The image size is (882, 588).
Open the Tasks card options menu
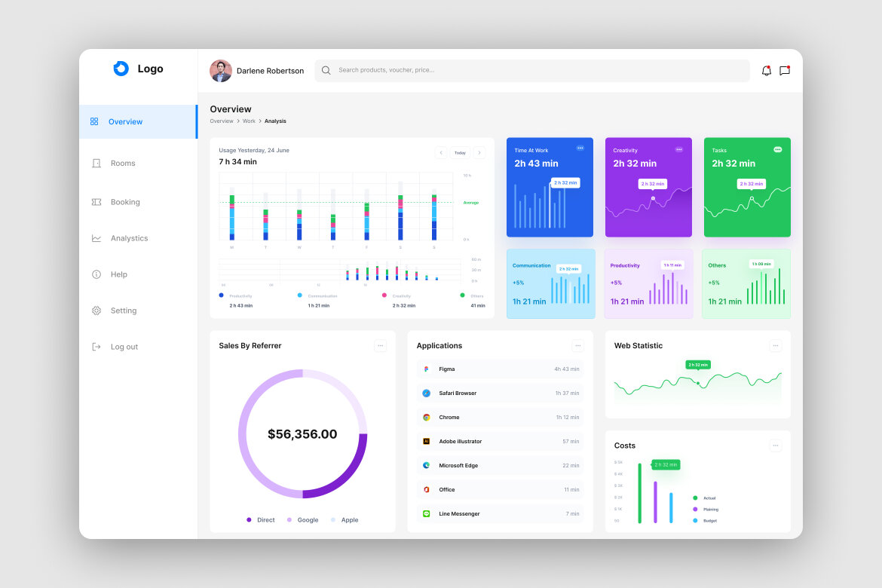point(777,150)
